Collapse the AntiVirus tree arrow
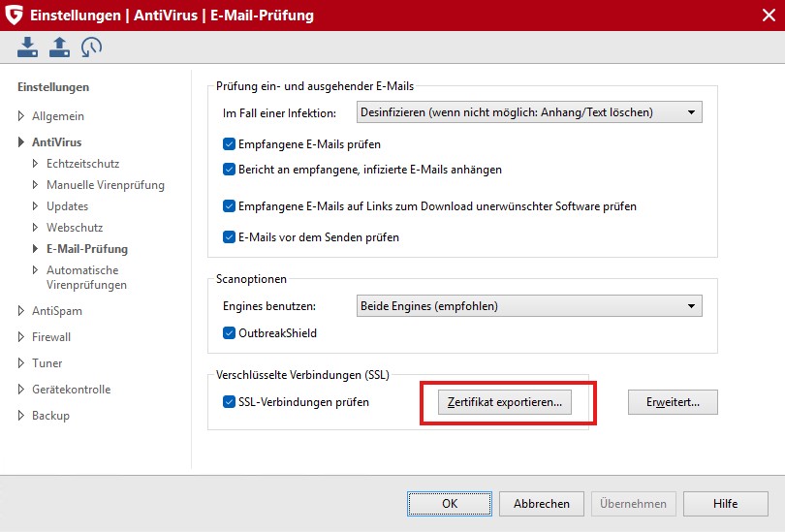 (x=21, y=142)
